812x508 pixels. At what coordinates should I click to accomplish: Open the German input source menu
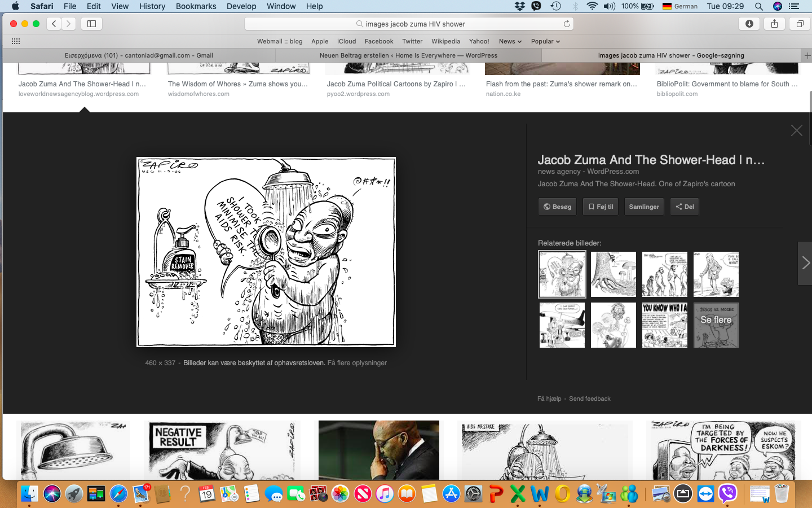coord(679,6)
